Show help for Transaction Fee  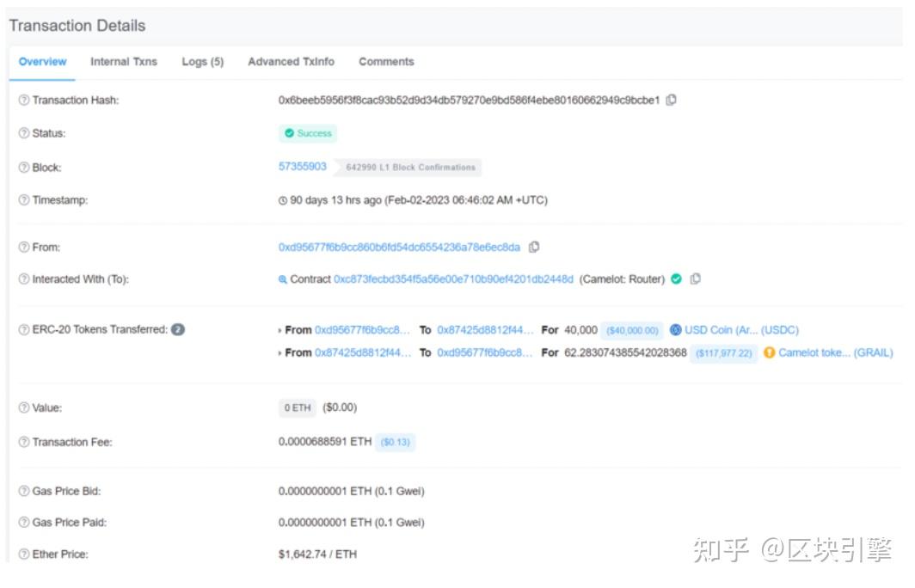click(24, 442)
